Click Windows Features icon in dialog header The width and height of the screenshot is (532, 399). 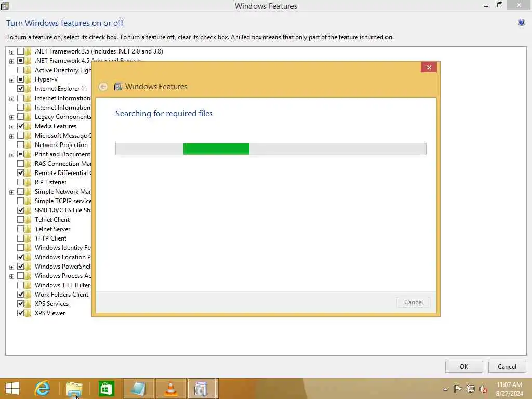click(x=118, y=87)
